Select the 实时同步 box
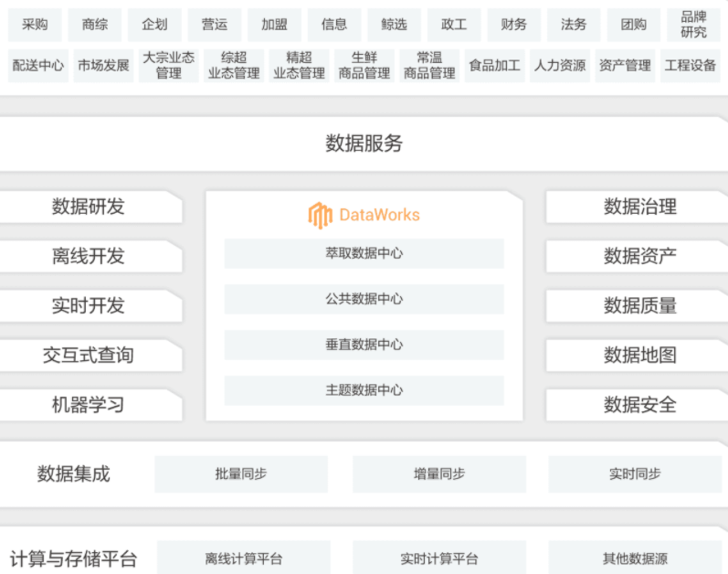This screenshot has height=574, width=728. point(635,474)
